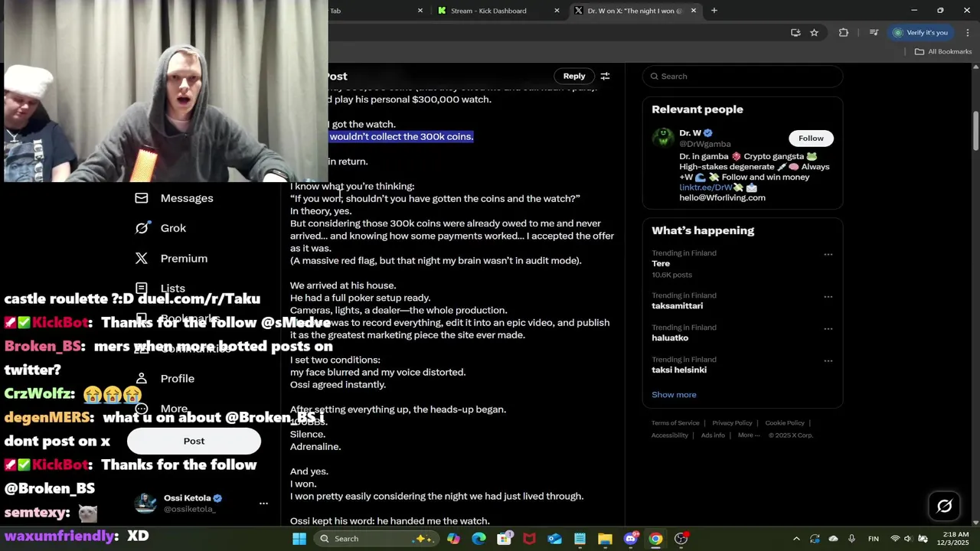Open the Windows Start menu

(x=299, y=539)
